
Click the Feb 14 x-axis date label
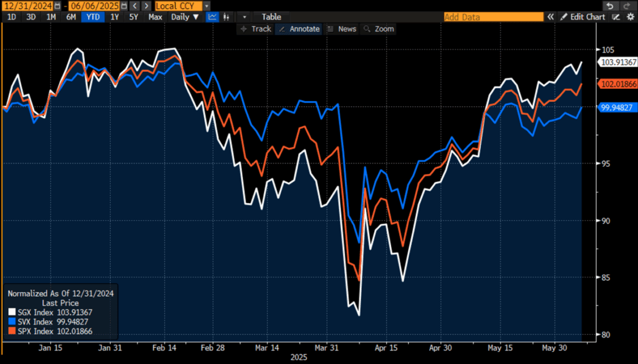point(164,348)
